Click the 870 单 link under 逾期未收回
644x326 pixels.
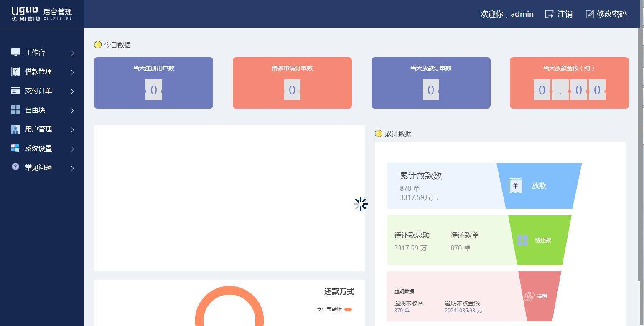point(402,311)
